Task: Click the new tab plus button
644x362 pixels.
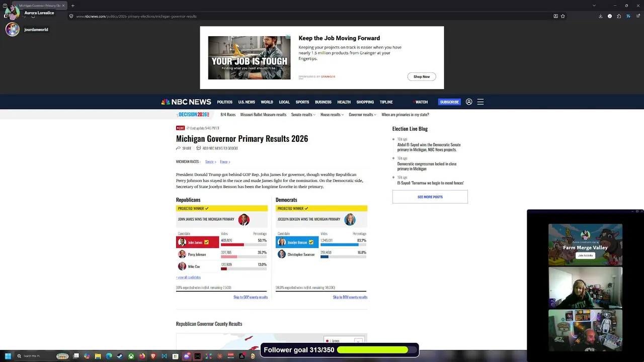Action: tap(73, 6)
